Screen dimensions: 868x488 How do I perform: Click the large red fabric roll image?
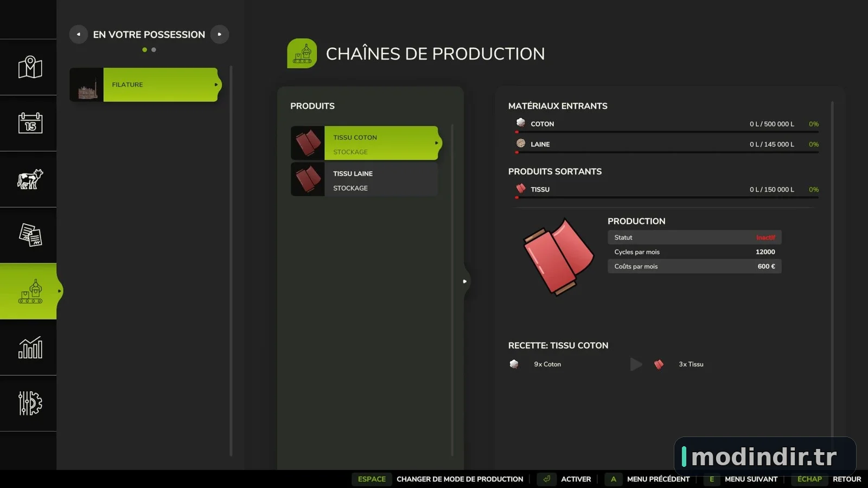pos(558,257)
